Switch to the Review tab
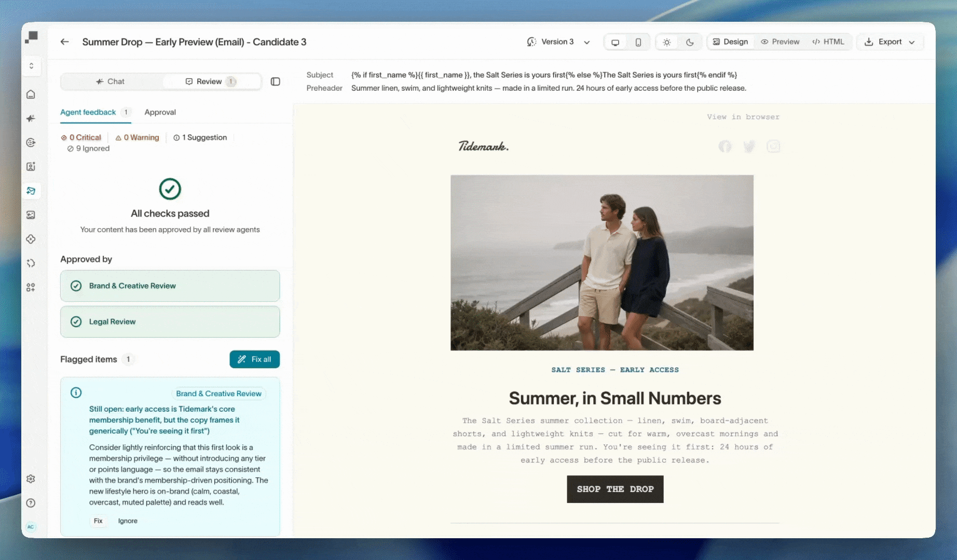 point(211,81)
